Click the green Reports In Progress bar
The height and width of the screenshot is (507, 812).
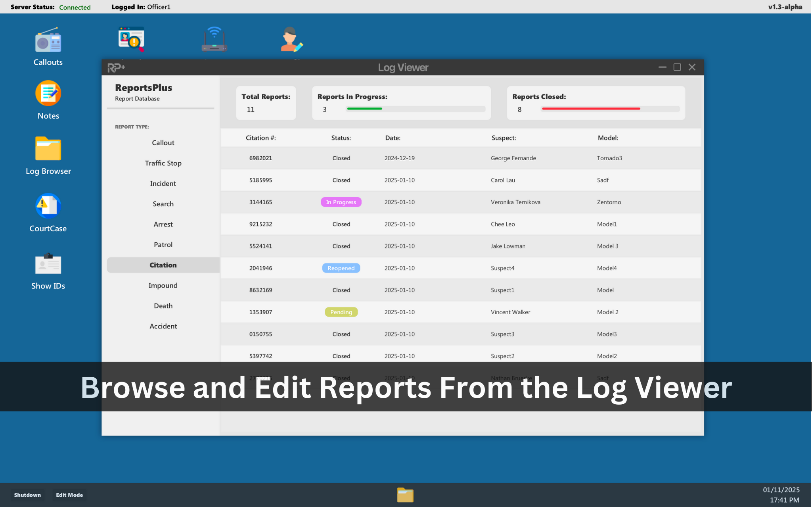point(364,109)
